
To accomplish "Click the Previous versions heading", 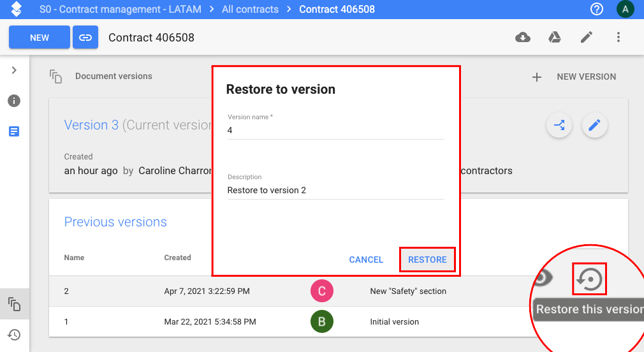I will pos(115,222).
